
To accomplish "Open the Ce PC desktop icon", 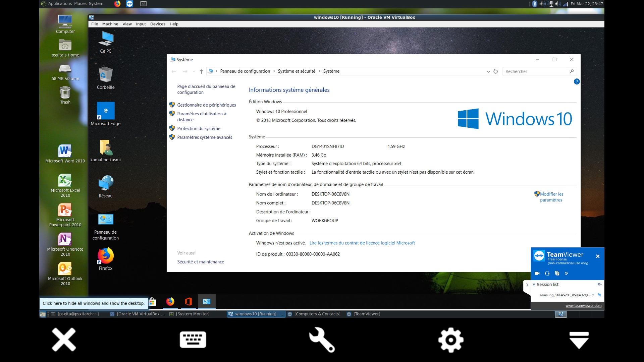I will coord(106,42).
